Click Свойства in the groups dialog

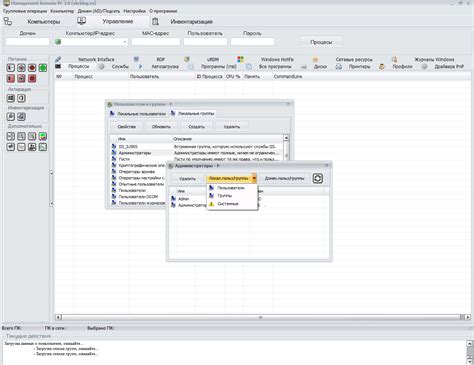click(127, 127)
